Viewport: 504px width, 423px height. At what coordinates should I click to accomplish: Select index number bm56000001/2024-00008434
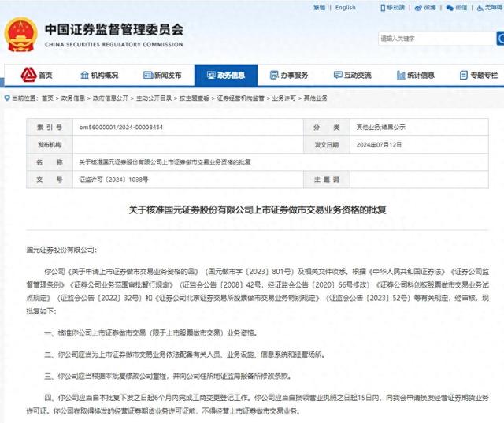121,128
